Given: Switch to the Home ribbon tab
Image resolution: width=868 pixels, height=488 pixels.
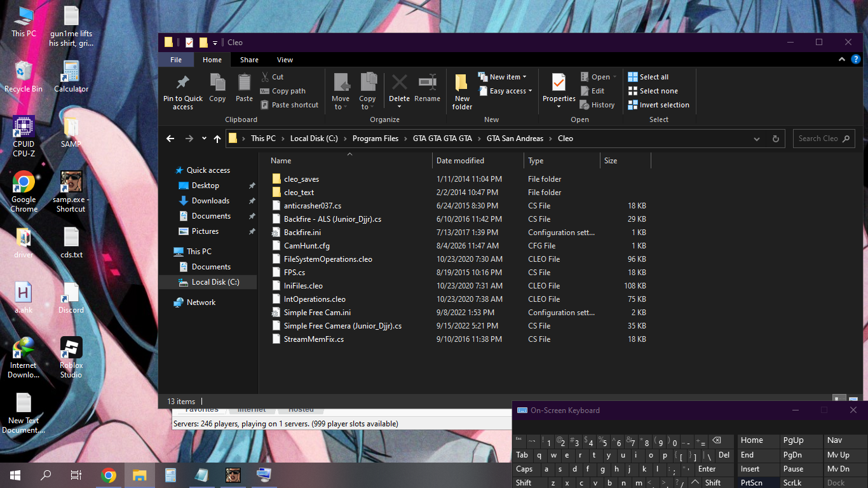Looking at the screenshot, I should (212, 60).
